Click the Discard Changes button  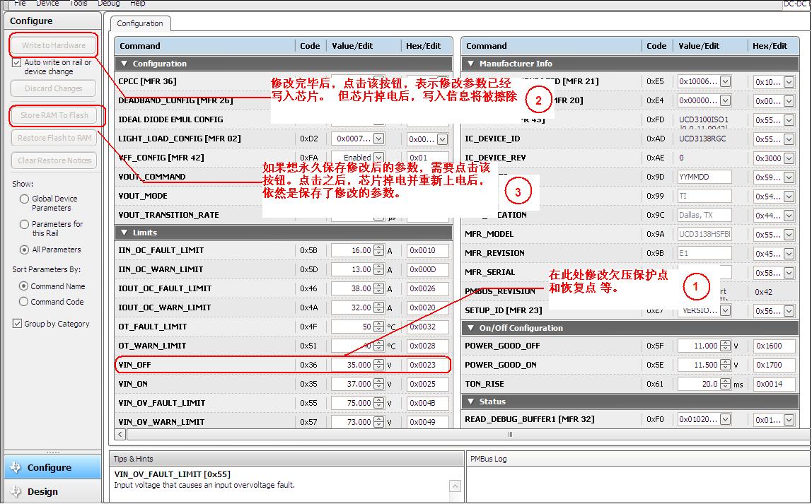pos(53,88)
